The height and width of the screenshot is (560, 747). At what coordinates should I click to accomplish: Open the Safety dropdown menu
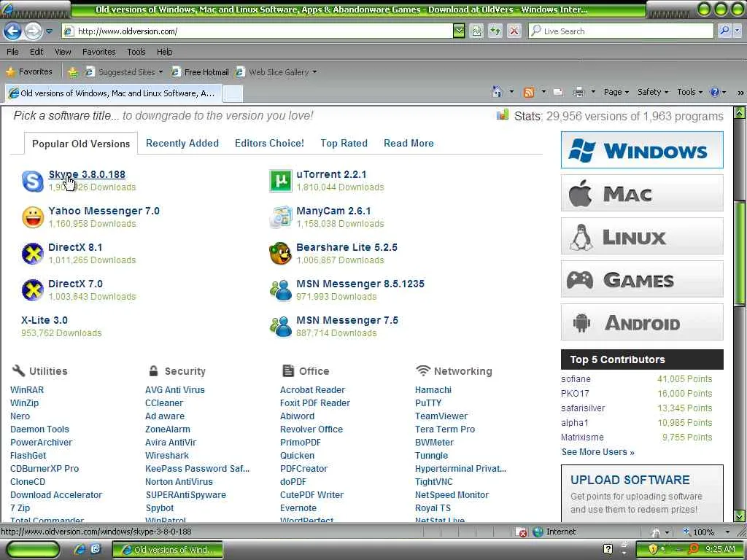click(x=653, y=92)
